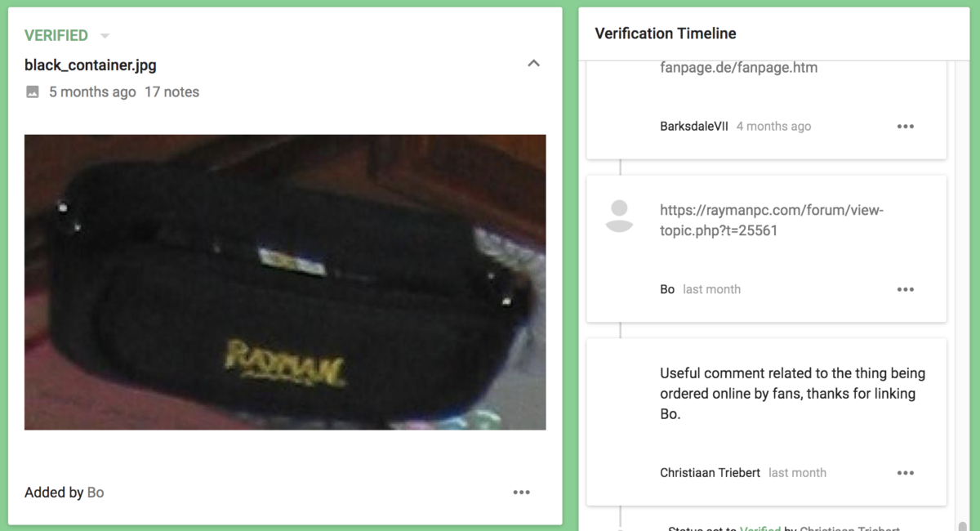Open the black Rayman bag photo thumbnail
This screenshot has height=531, width=980.
pos(285,282)
